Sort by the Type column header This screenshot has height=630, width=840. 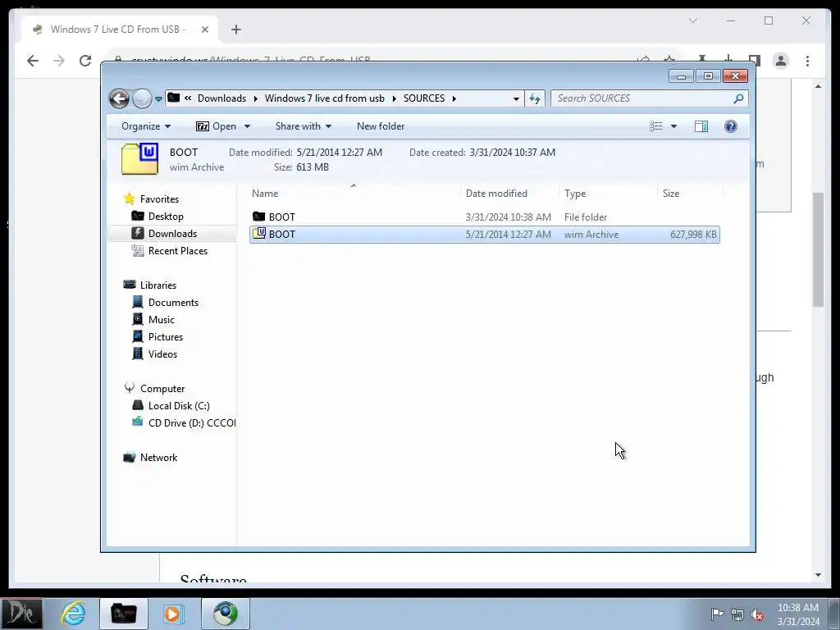575,194
